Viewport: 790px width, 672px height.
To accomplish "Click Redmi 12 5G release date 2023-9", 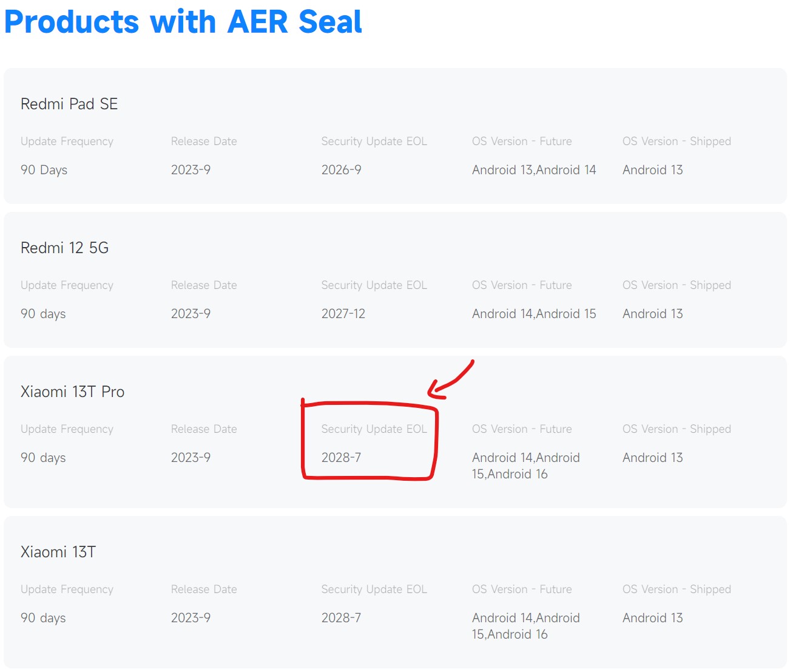I will [x=191, y=314].
